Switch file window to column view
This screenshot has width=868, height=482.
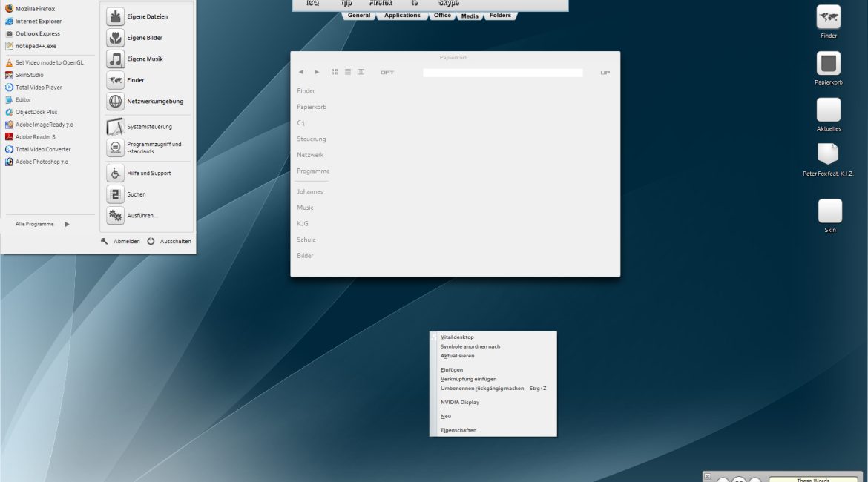pos(361,72)
